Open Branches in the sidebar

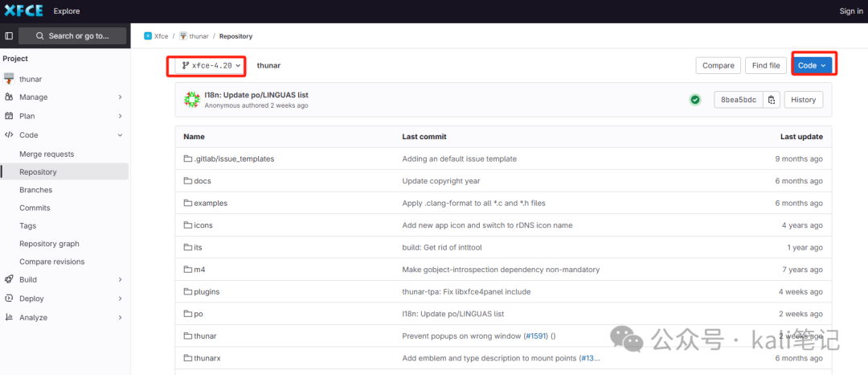36,190
